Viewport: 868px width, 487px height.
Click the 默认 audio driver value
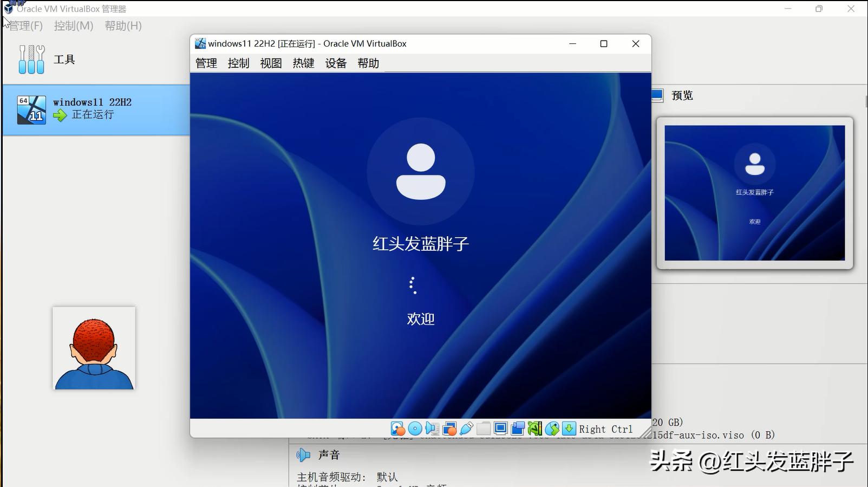coord(388,477)
